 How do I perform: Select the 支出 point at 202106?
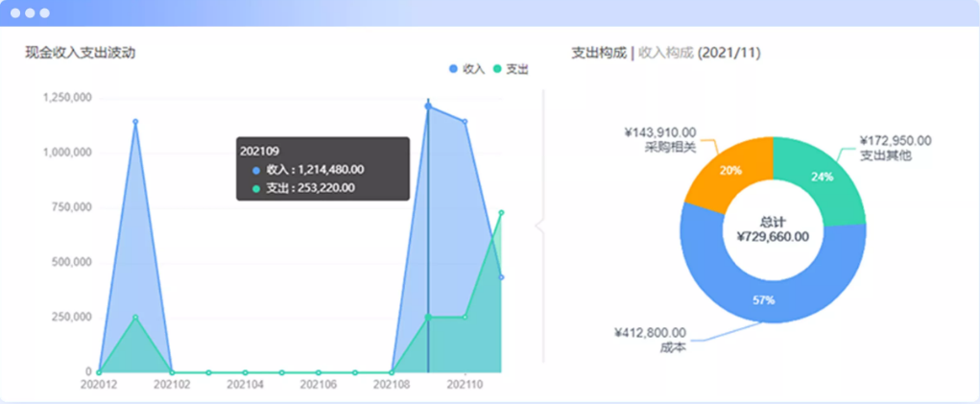click(318, 372)
